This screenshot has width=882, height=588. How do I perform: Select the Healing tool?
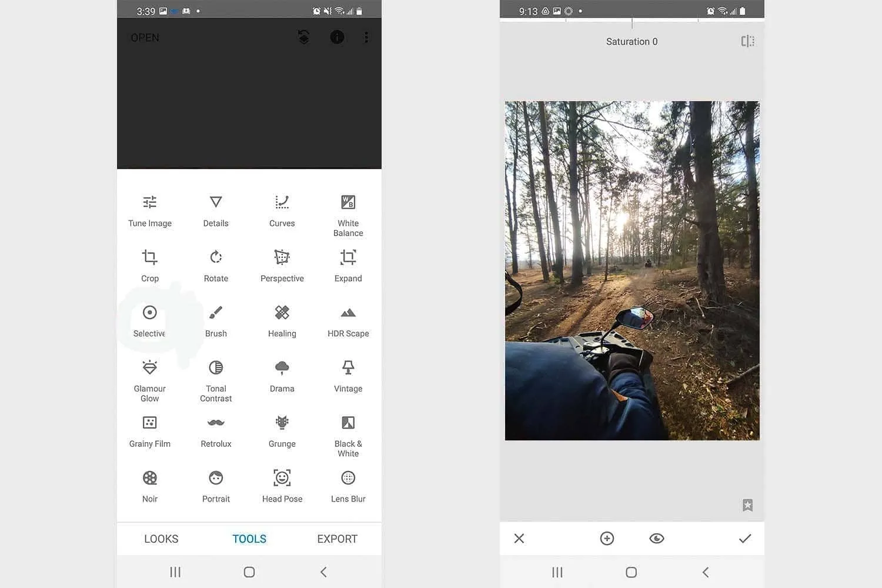[x=282, y=320]
